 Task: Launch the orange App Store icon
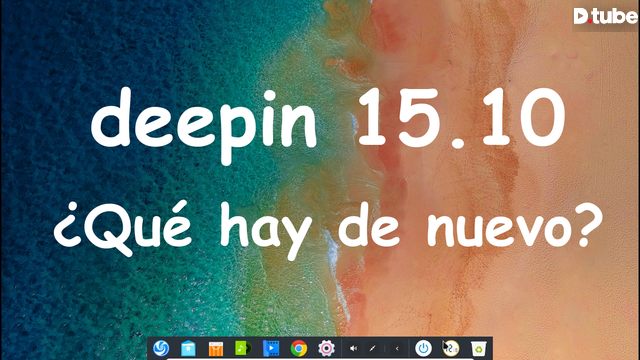coord(216,349)
